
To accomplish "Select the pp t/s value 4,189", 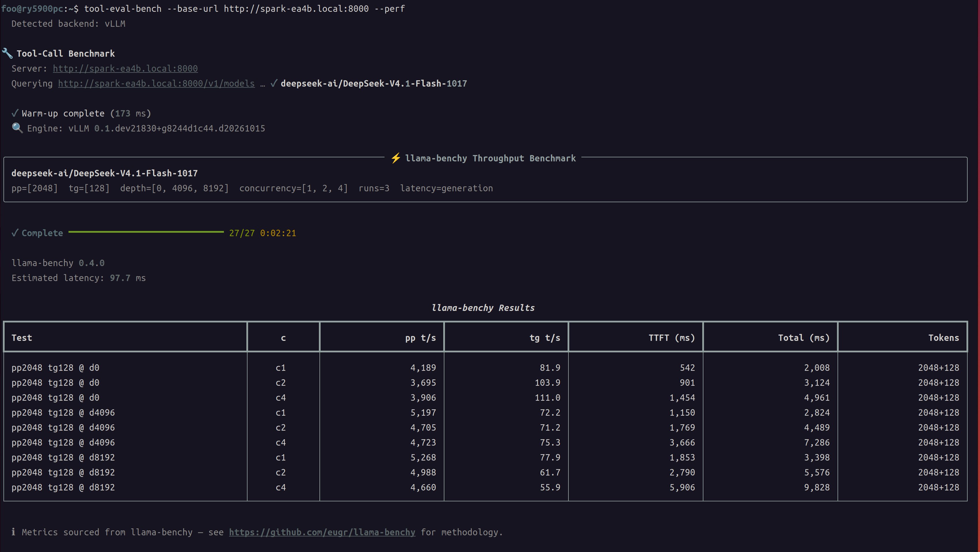I will click(423, 368).
